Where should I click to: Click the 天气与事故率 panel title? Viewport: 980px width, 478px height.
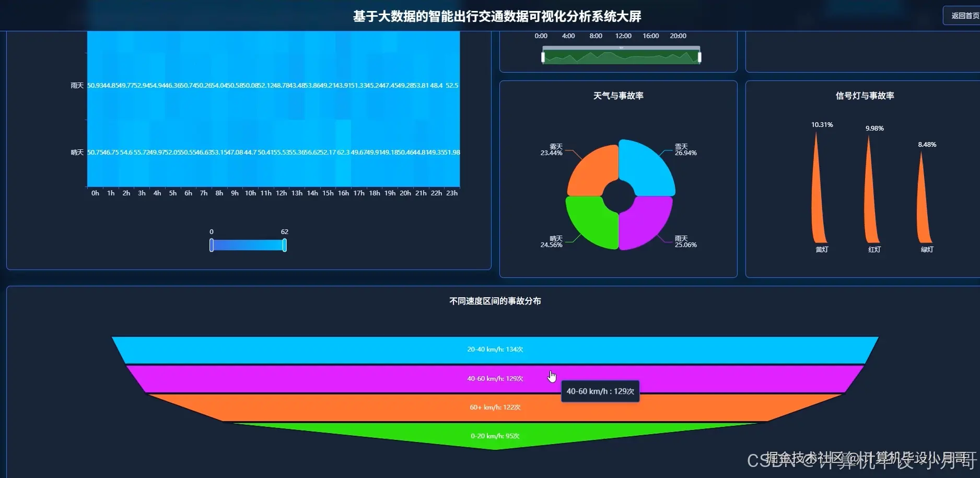pos(619,96)
